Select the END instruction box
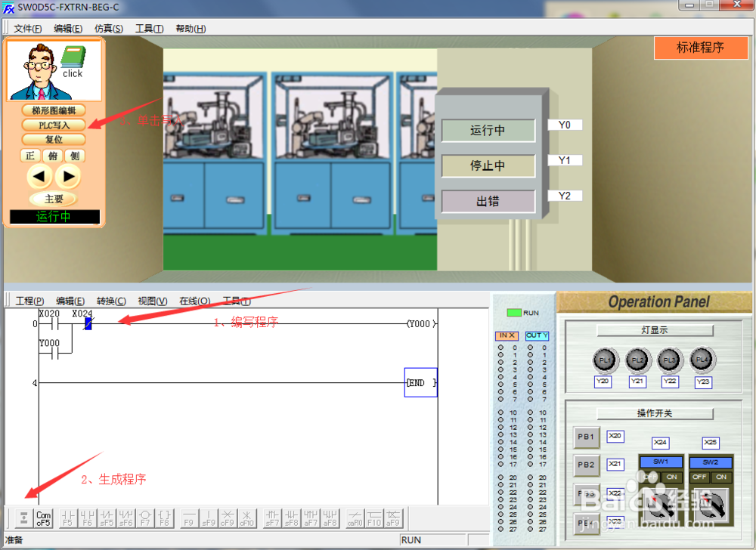The width and height of the screenshot is (756, 550). click(421, 383)
